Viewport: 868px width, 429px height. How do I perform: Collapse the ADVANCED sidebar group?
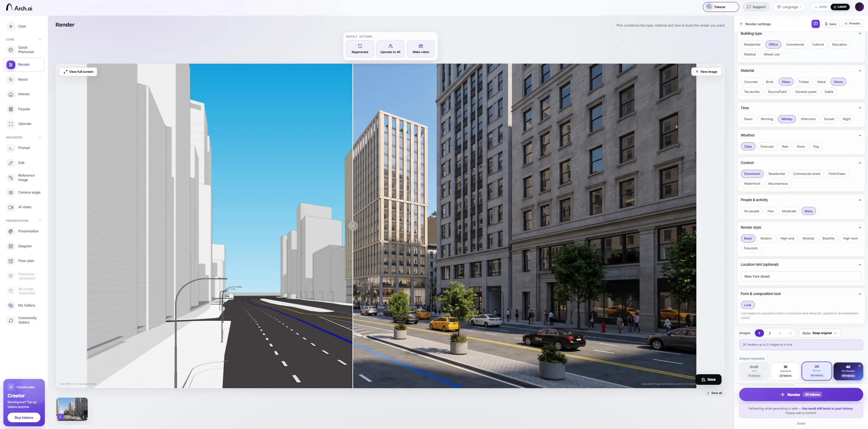tap(40, 137)
